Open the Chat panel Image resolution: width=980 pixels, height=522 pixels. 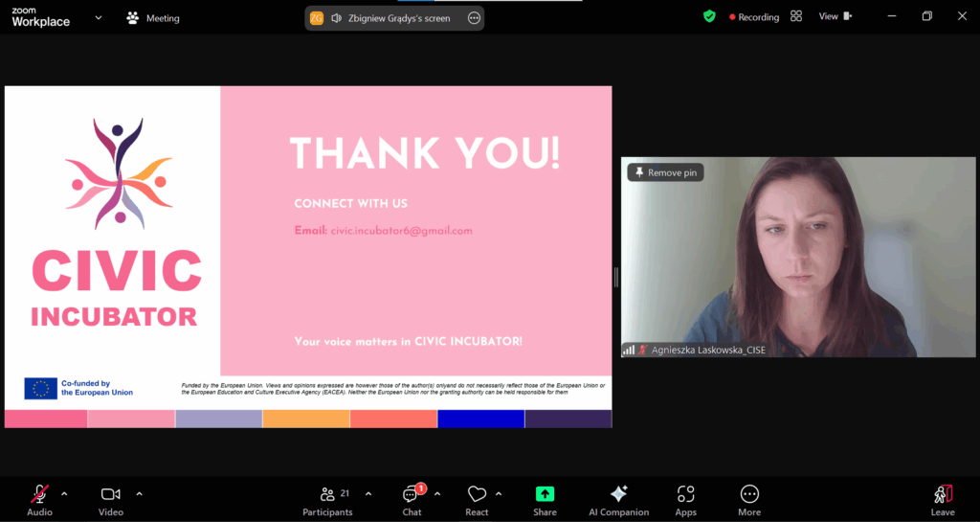pyautogui.click(x=411, y=494)
